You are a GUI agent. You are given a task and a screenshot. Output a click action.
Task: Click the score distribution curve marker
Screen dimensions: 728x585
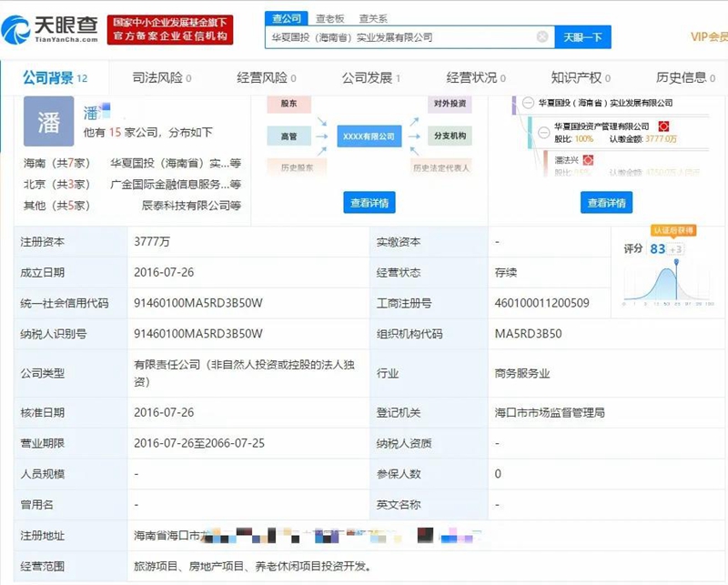676,263
